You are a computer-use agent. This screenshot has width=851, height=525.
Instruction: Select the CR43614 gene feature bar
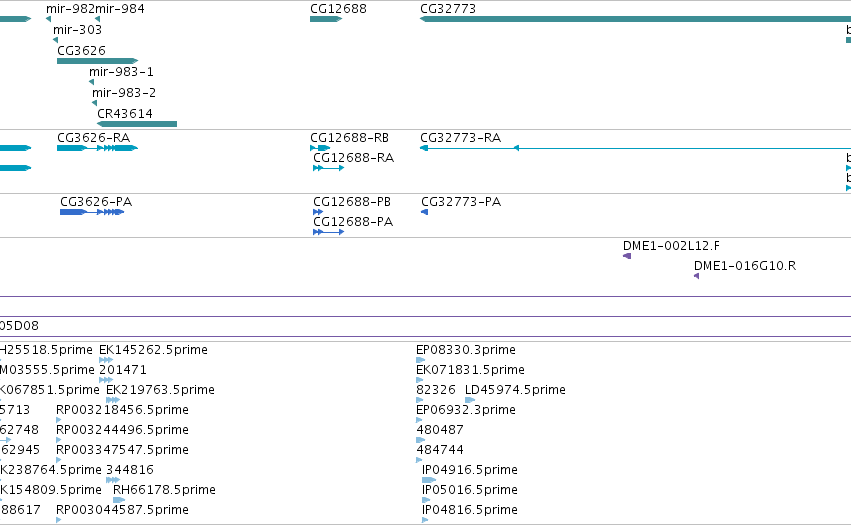click(x=137, y=124)
